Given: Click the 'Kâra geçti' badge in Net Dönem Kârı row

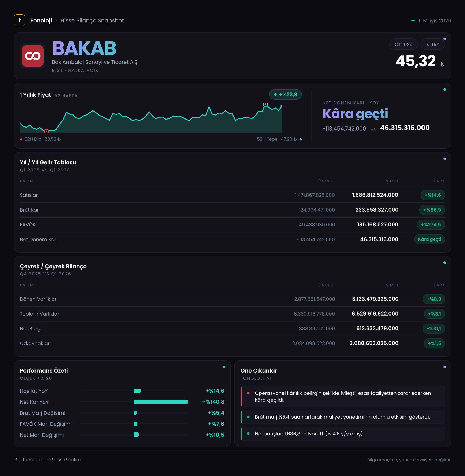Looking at the screenshot, I should click(429, 239).
